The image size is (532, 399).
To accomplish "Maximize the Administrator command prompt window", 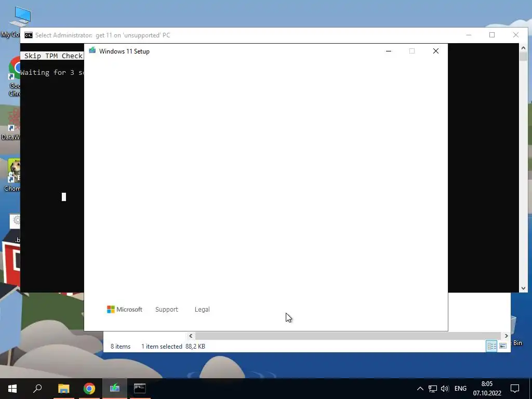I will click(x=492, y=35).
